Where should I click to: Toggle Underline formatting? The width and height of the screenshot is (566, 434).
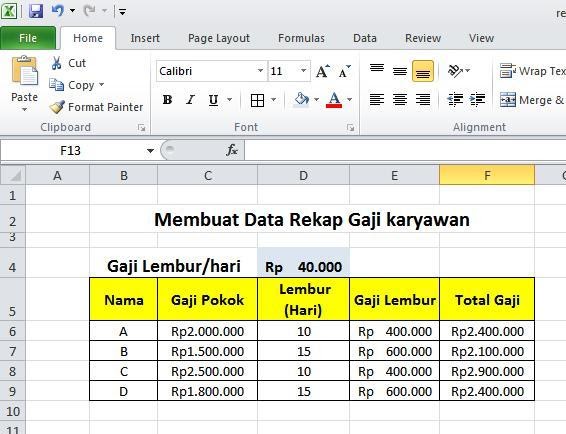213,100
